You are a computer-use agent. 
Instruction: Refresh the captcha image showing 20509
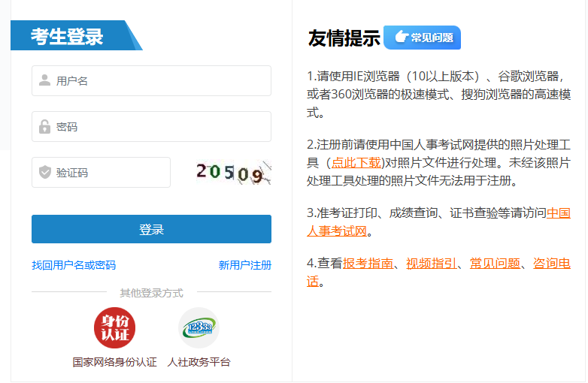tap(232, 173)
